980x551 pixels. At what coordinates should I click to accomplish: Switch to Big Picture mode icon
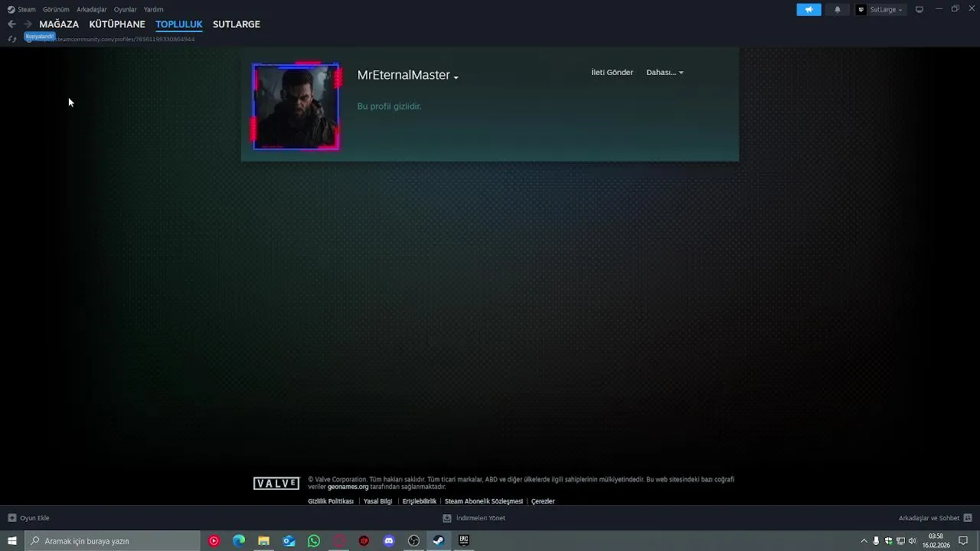pos(920,9)
